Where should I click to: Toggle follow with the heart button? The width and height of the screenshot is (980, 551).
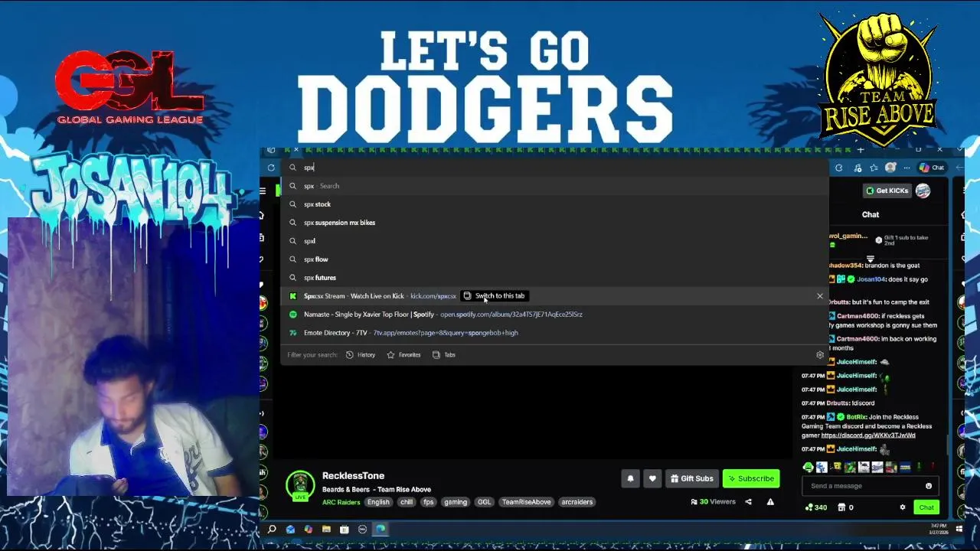coord(652,478)
